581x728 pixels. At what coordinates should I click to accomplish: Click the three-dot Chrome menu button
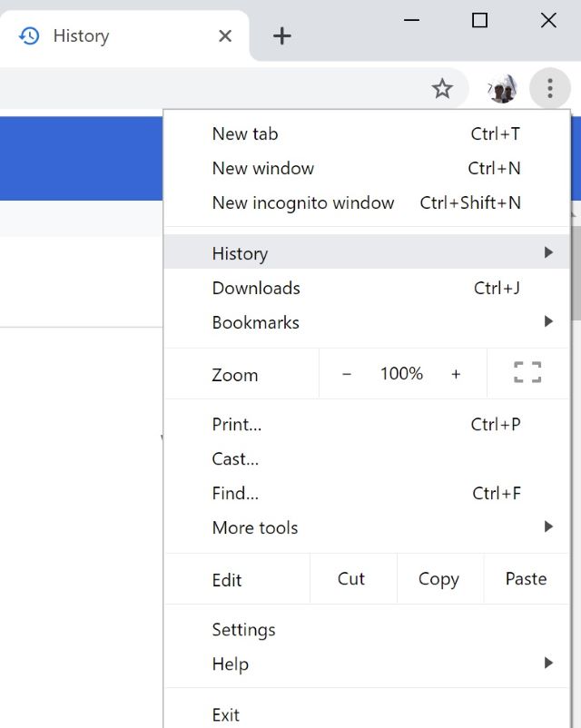[550, 89]
